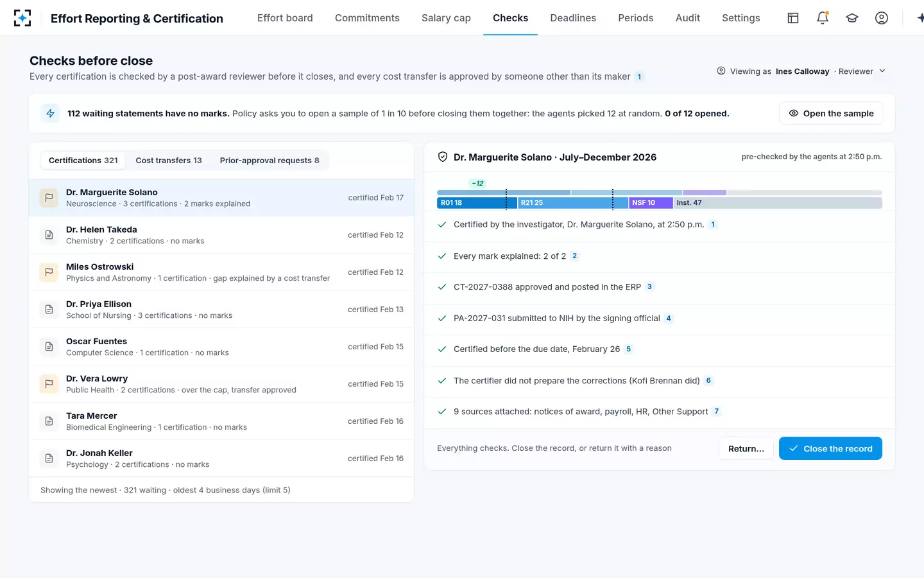924x578 pixels.
Task: Open the user account icon
Action: tap(882, 18)
